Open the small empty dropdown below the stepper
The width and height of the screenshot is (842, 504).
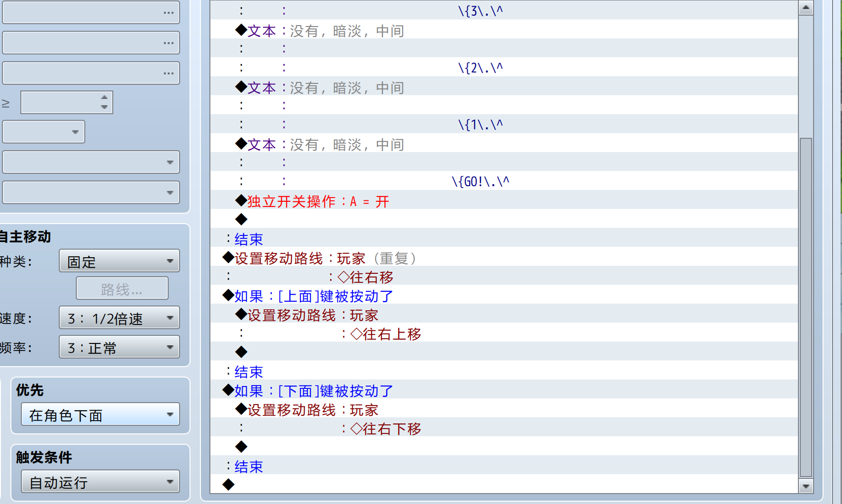pyautogui.click(x=44, y=132)
